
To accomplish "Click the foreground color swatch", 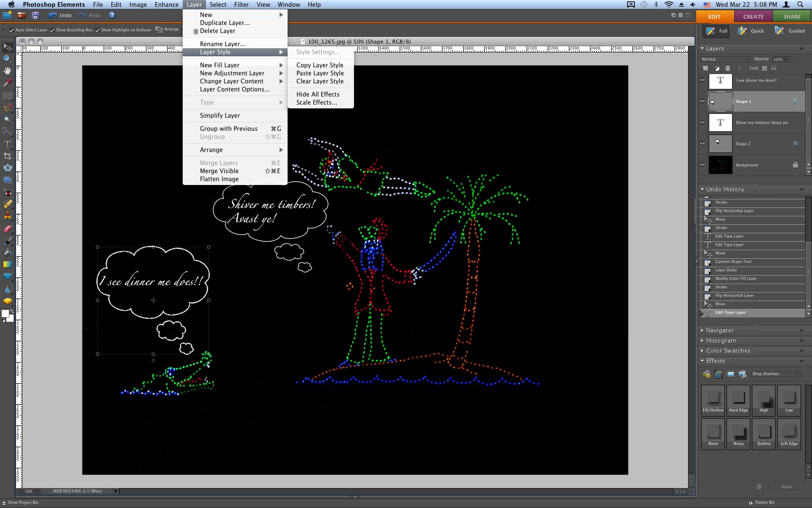I will [x=5, y=314].
